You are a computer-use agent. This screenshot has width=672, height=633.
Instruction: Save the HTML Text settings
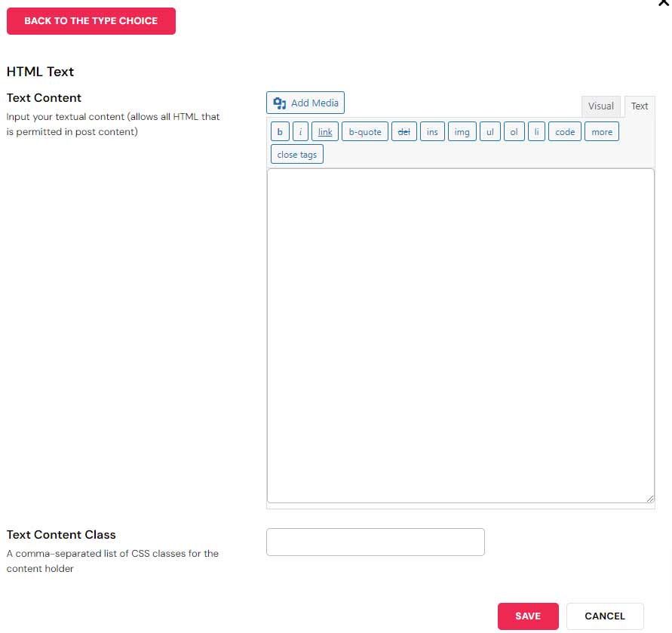528,616
